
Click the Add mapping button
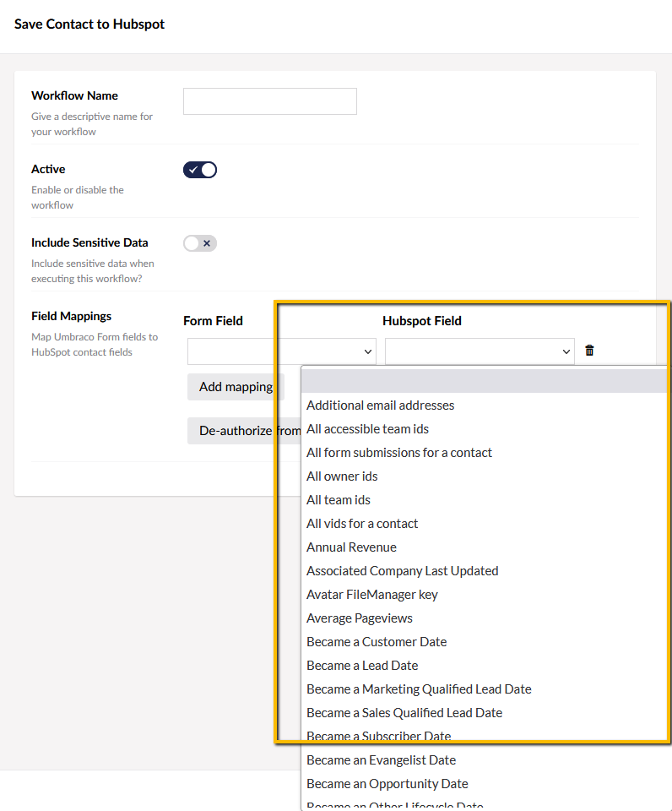click(x=235, y=386)
